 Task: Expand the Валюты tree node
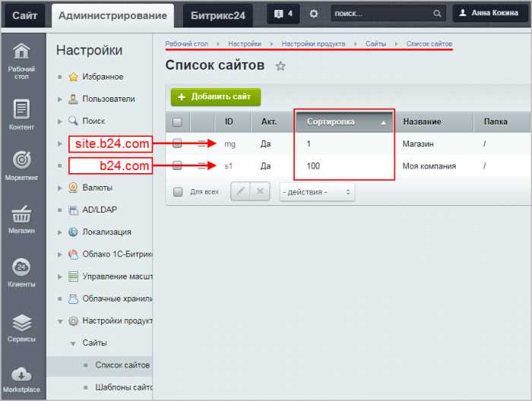pos(60,188)
